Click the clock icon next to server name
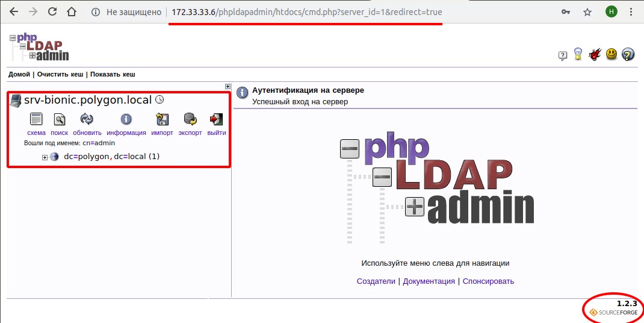 pos(159,99)
